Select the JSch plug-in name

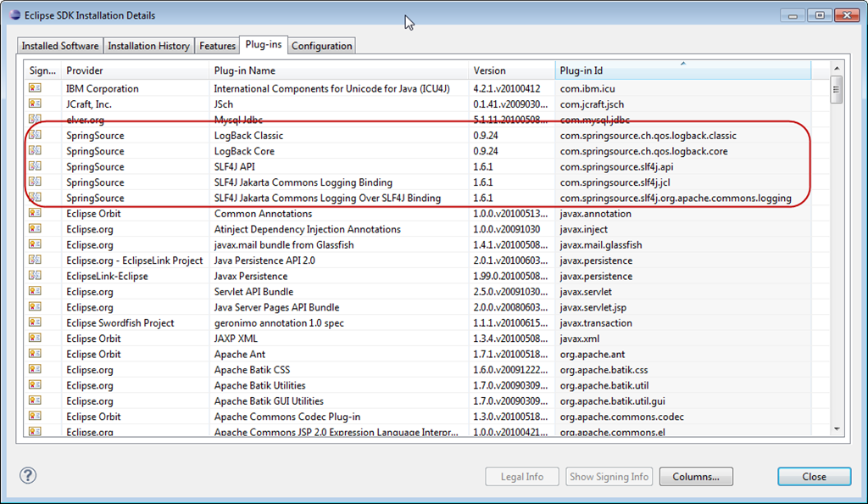(x=224, y=104)
